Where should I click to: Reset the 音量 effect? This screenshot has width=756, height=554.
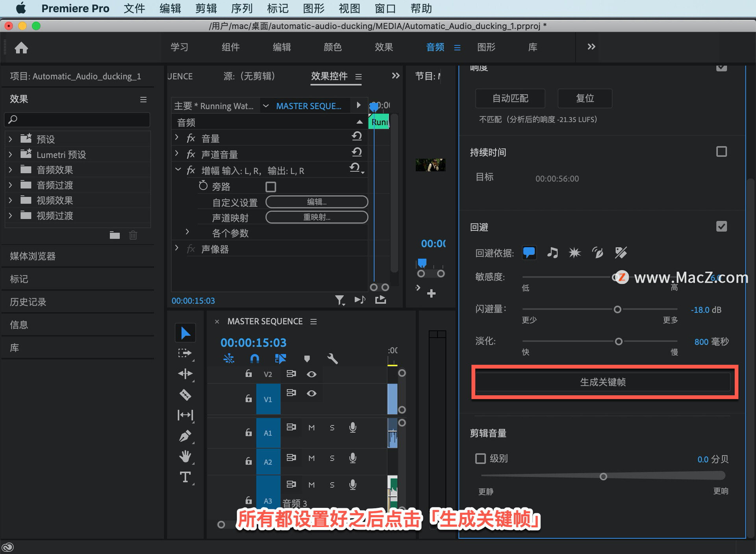click(x=357, y=136)
